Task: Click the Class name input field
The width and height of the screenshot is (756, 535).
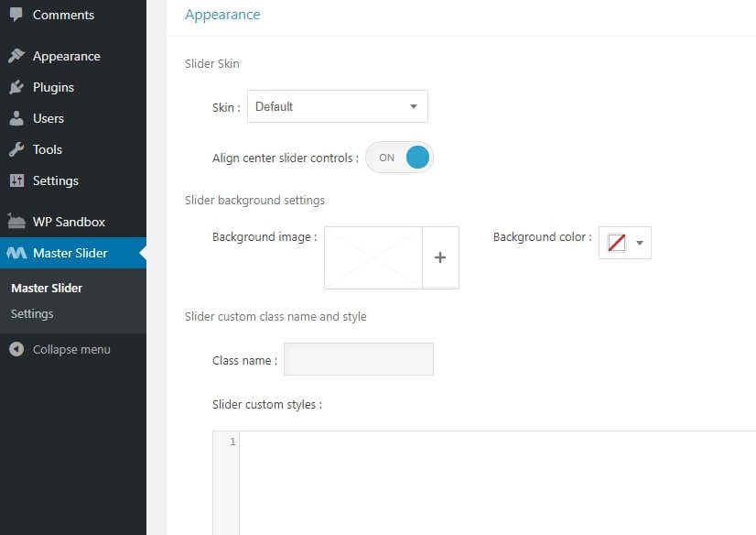Action: 359,360
